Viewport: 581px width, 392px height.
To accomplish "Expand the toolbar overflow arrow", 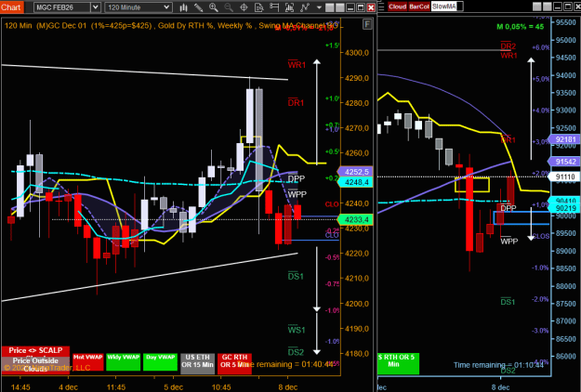I will pos(319,7).
